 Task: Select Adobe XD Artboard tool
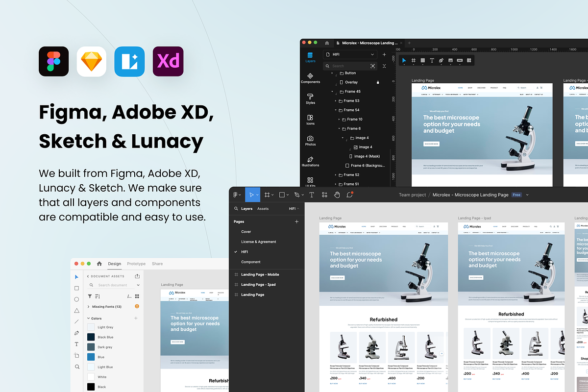pyautogui.click(x=76, y=356)
